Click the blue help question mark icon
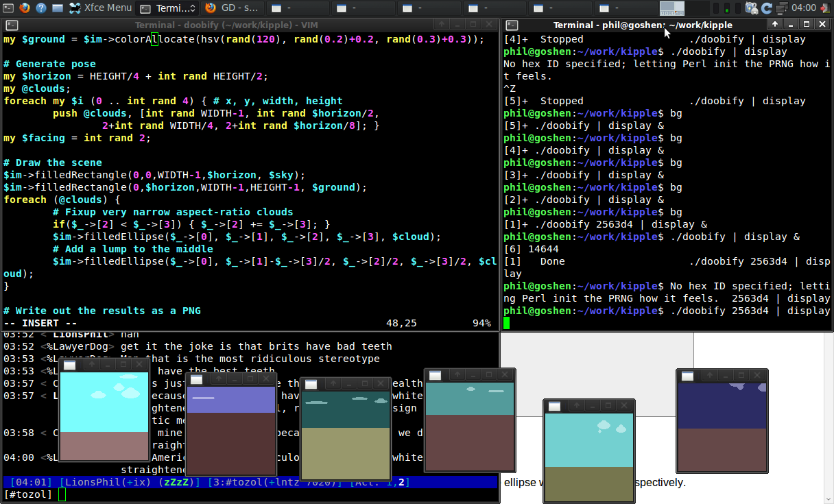 (x=41, y=8)
